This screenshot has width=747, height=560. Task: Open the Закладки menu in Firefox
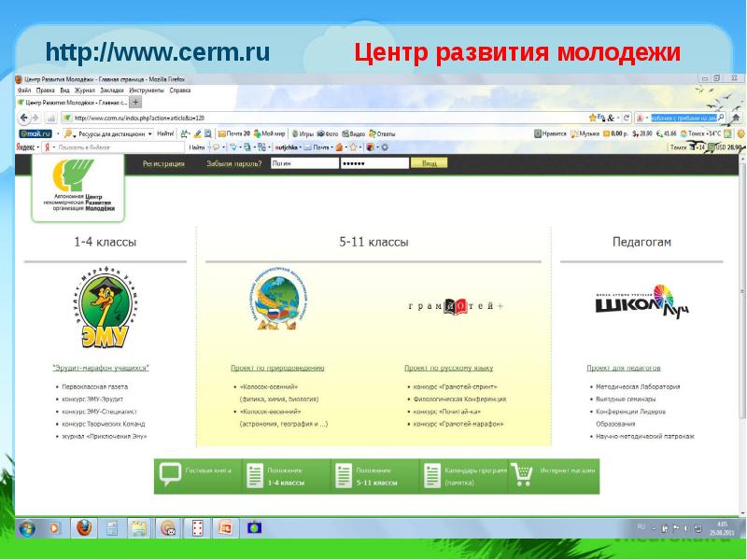coord(113,91)
